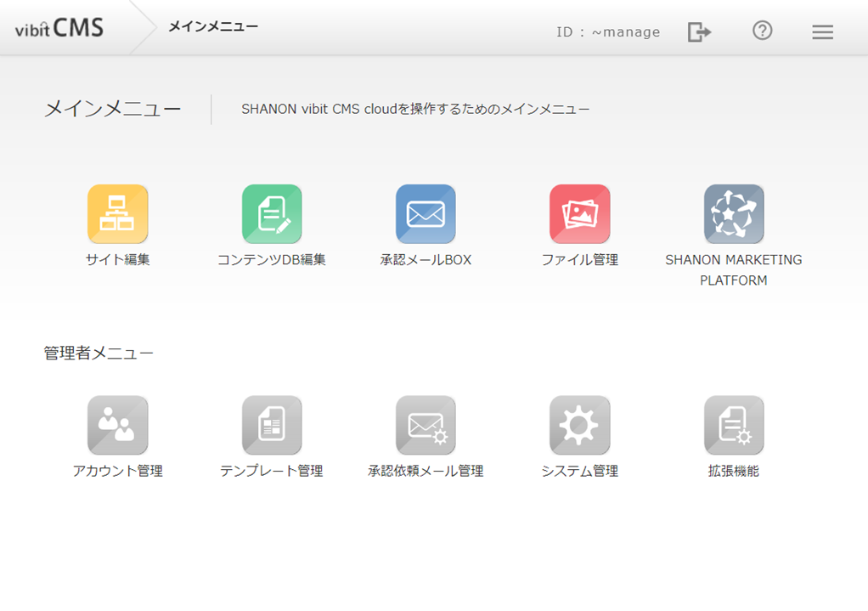Click the logout icon in the header
The height and width of the screenshot is (611, 868).
tap(698, 31)
